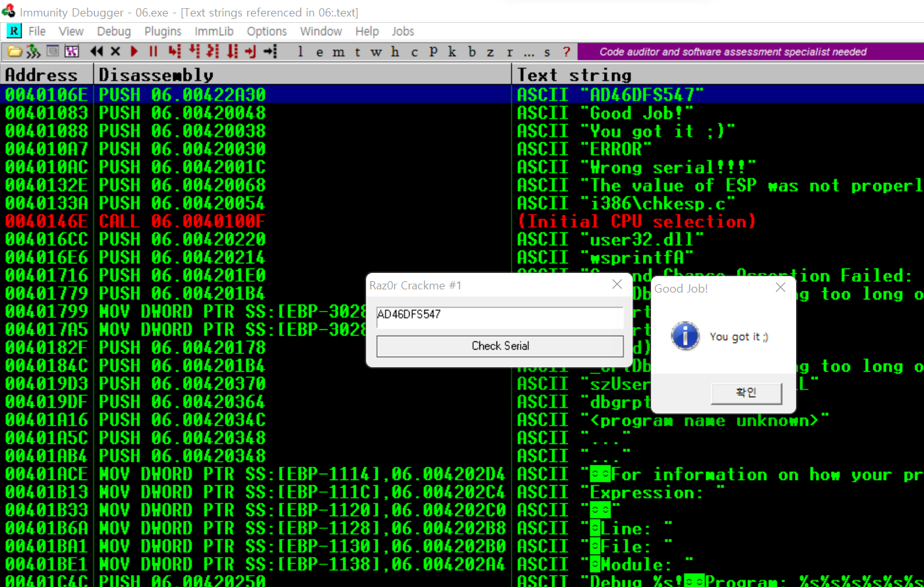Click the 확인 button in Good Job dialog
The image size is (924, 587).
tap(746, 393)
